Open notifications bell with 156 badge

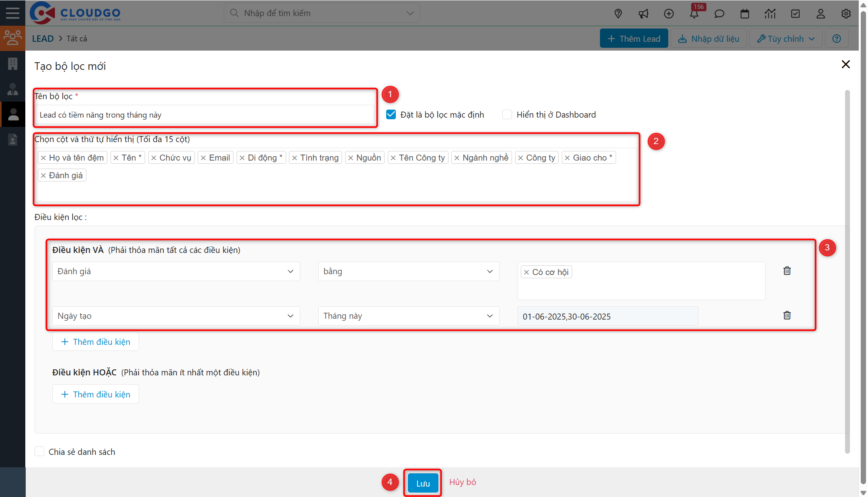coord(694,14)
